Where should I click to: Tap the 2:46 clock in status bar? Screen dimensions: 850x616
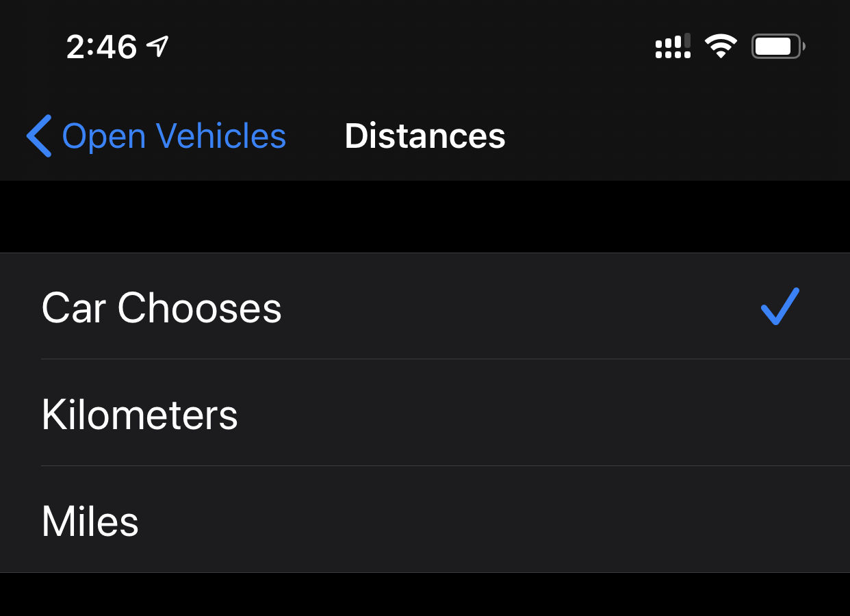point(101,47)
